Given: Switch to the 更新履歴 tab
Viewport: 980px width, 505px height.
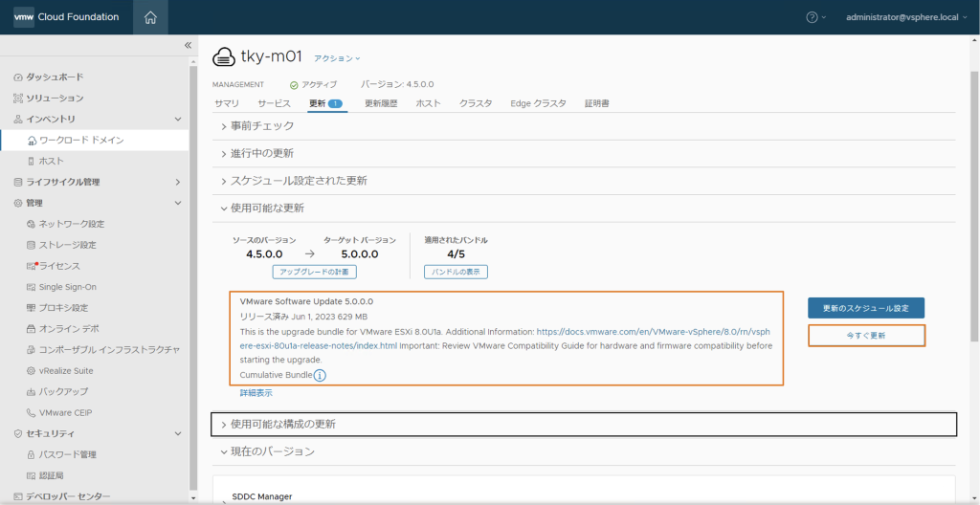Looking at the screenshot, I should 381,103.
